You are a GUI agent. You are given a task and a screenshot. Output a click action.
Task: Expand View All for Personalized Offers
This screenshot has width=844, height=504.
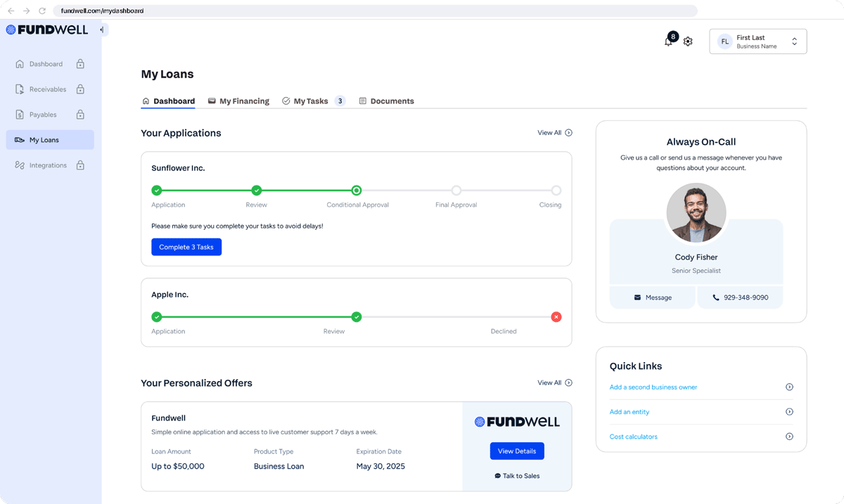[x=554, y=383]
